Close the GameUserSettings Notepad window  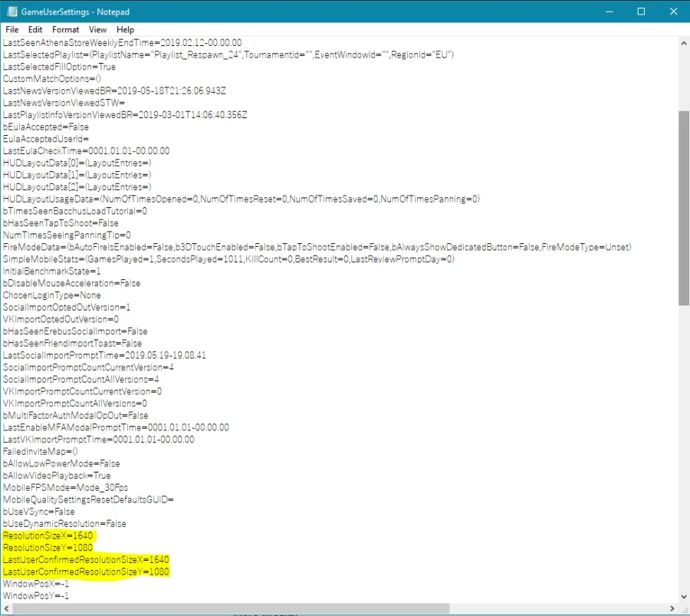673,12
